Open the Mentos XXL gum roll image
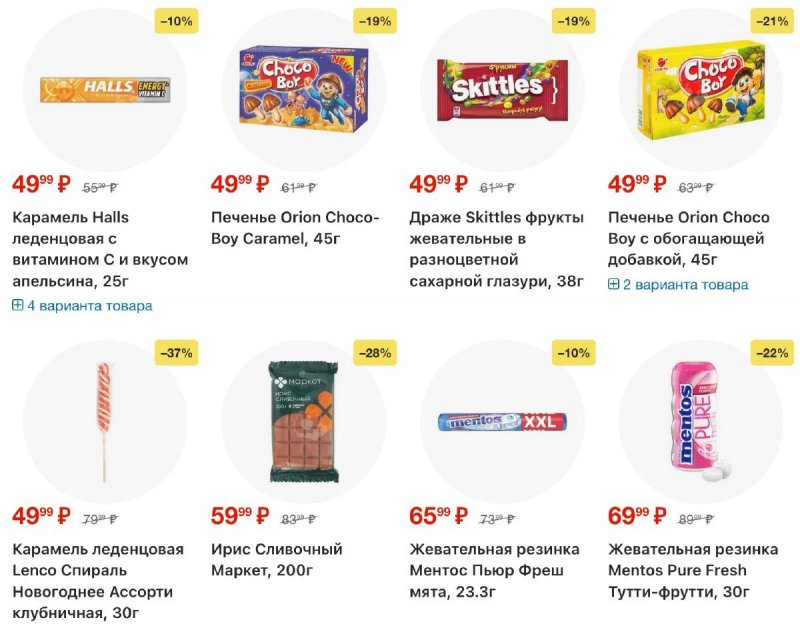The width and height of the screenshot is (800, 640). coord(502,421)
